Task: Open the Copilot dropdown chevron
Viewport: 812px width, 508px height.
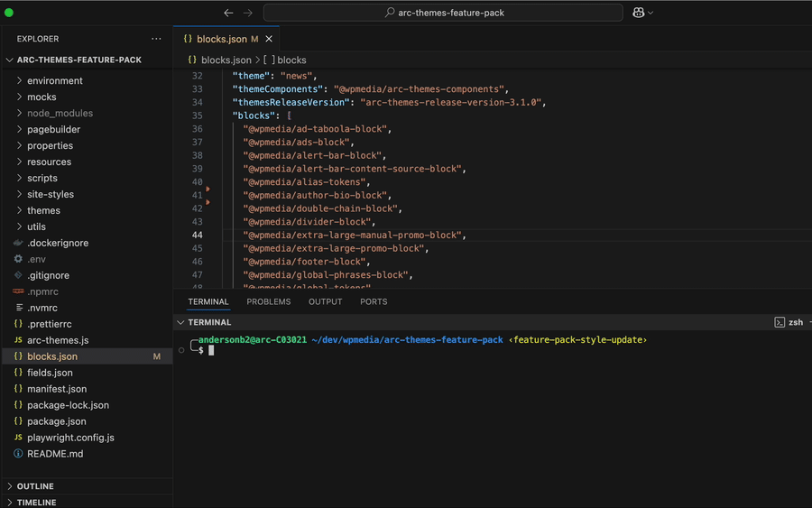Action: coord(651,13)
